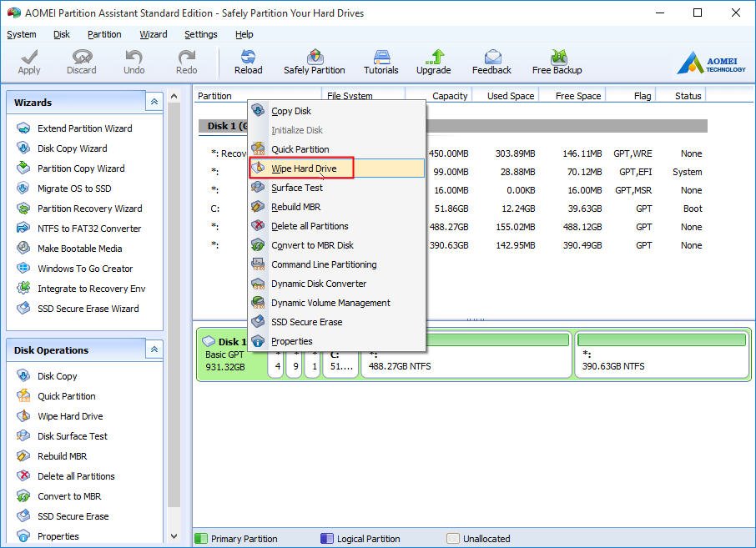Choose Copy Disk in context menu
The width and height of the screenshot is (756, 548).
336,111
